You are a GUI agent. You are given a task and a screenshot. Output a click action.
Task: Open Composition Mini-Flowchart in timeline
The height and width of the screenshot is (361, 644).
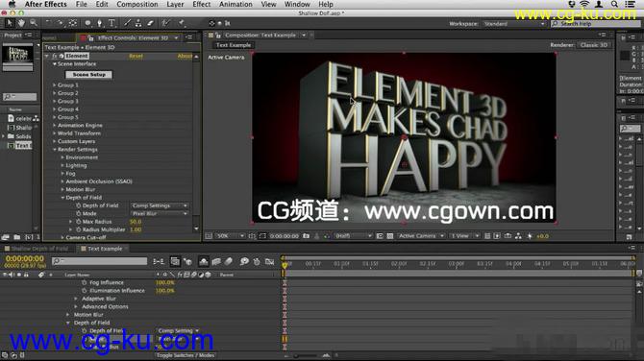159,261
